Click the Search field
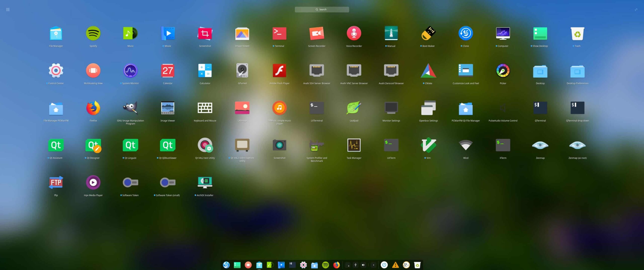Screen dimensions: 644x270 tap(322, 10)
